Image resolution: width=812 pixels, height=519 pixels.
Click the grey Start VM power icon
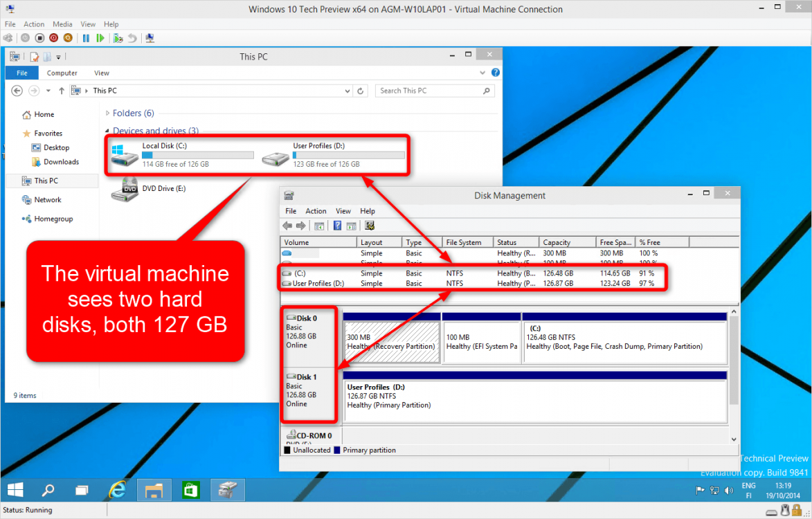pos(25,38)
